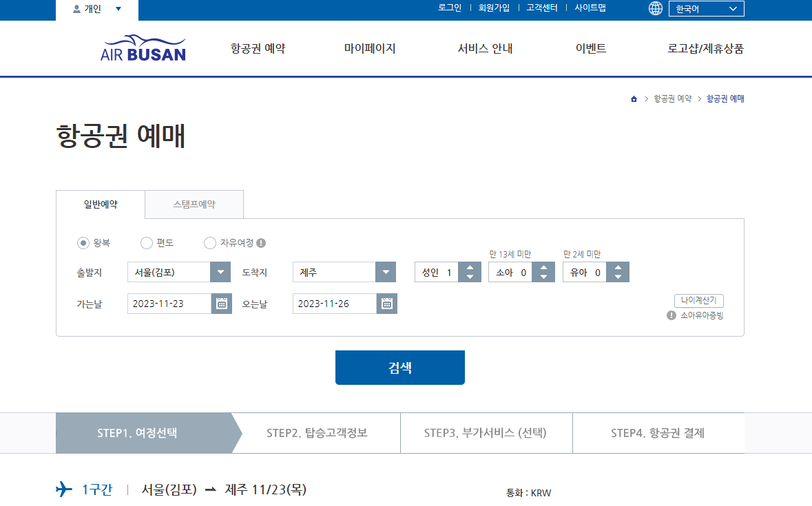Image resolution: width=812 pixels, height=506 pixels.
Task: Switch to the 스탬프예약 tab
Action: coord(194,204)
